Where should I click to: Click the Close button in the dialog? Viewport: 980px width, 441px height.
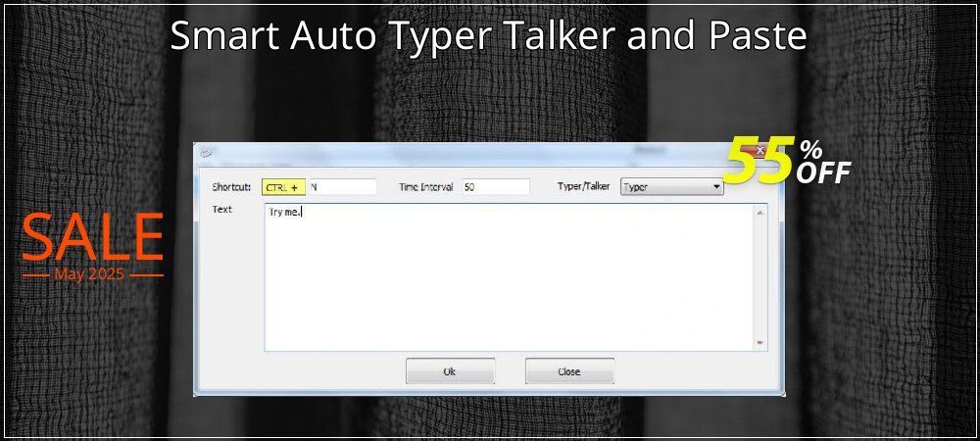[x=569, y=371]
